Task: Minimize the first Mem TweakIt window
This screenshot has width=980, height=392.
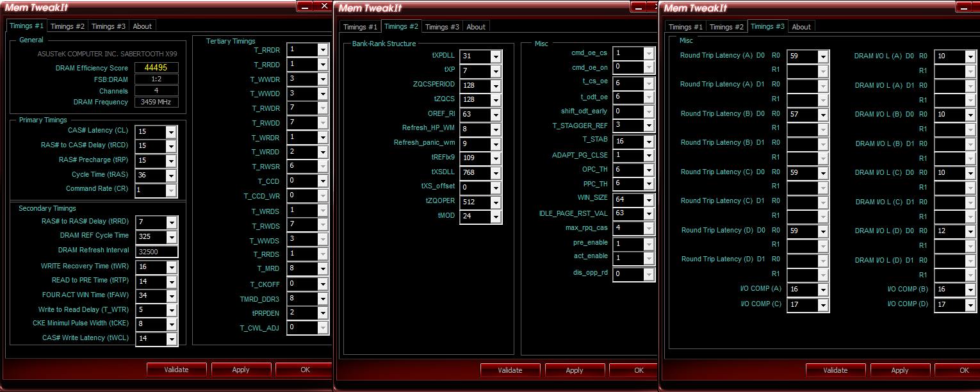Action: tap(305, 6)
